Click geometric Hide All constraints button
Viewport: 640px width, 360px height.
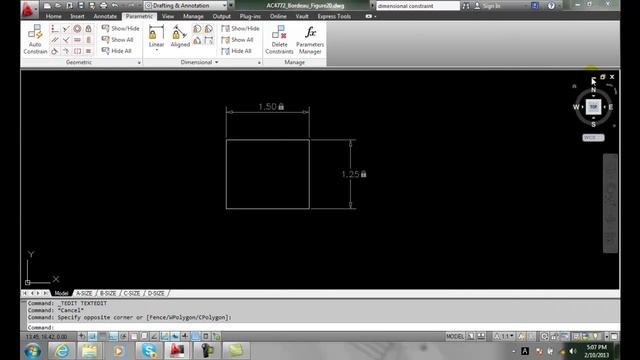click(x=117, y=51)
